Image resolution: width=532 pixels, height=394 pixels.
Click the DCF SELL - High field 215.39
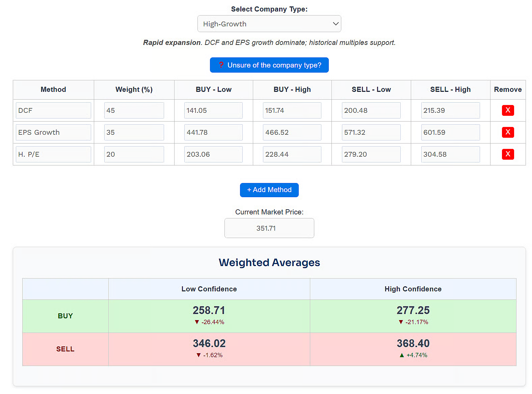450,110
